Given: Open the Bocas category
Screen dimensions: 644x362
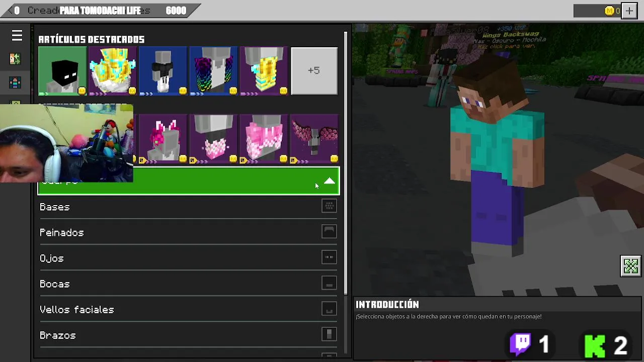Looking at the screenshot, I should [188, 284].
